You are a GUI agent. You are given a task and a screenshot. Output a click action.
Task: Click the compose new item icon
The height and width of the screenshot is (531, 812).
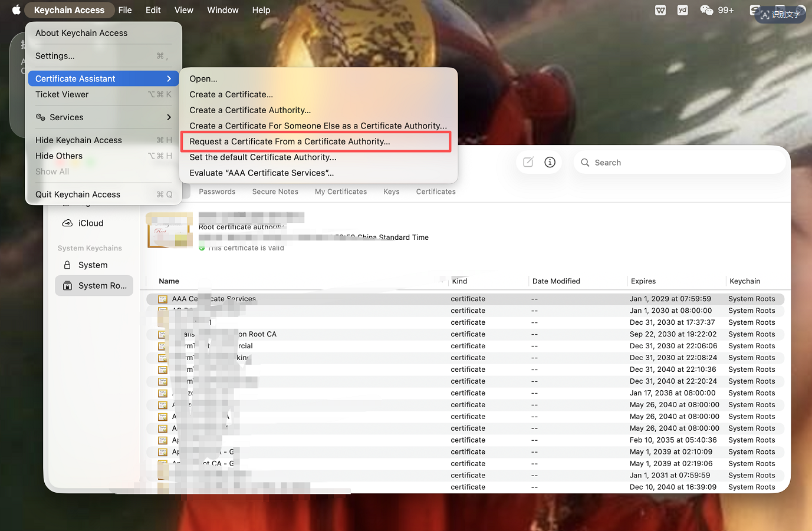528,162
